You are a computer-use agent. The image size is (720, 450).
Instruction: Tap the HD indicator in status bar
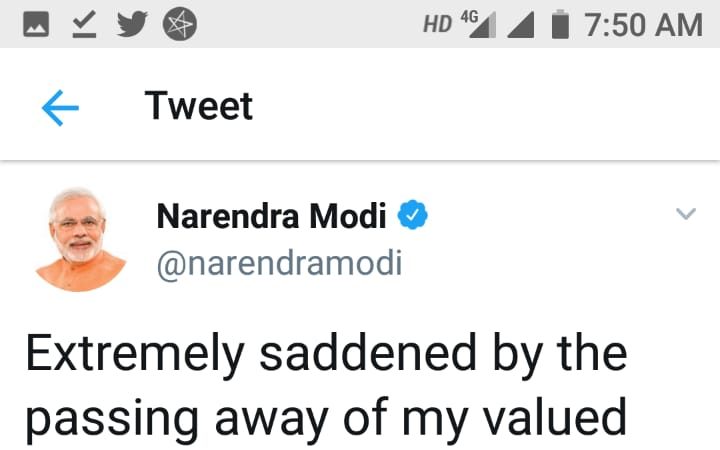(x=437, y=24)
